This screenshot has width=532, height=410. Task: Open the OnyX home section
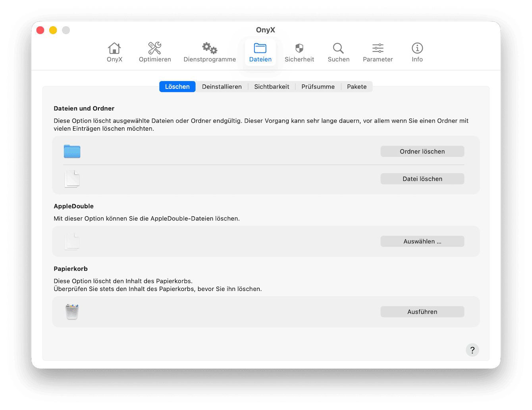pos(114,52)
